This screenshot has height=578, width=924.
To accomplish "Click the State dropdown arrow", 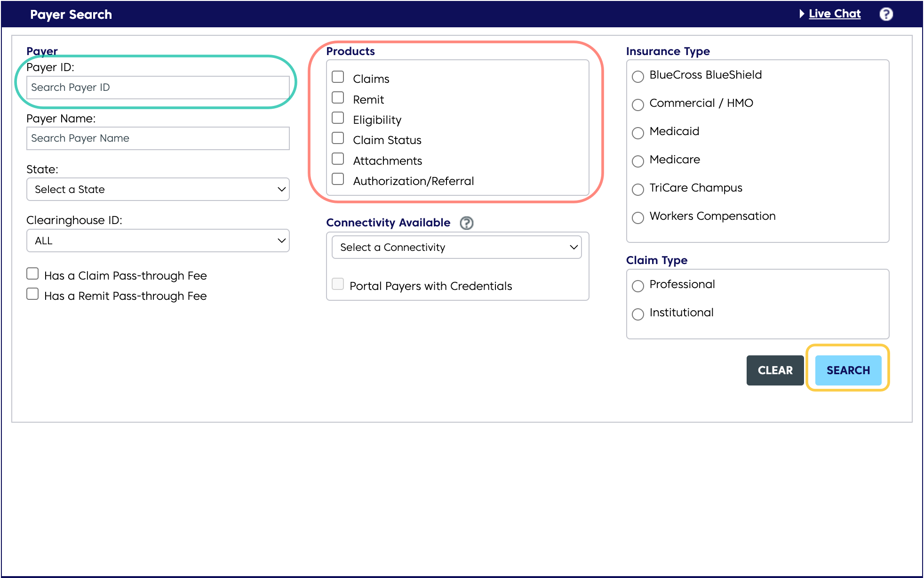I will coord(280,189).
